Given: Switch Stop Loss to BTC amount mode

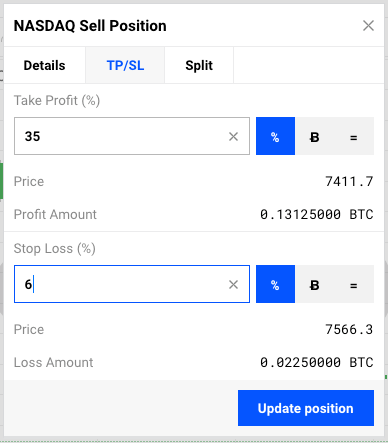Looking at the screenshot, I should click(314, 284).
